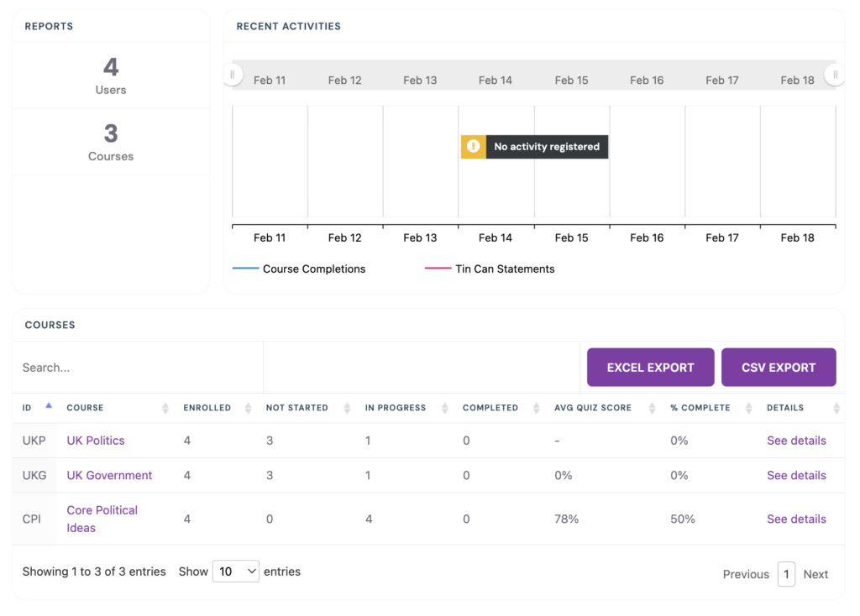Click the 3 Courses report tile
Image resolution: width=860 pixels, height=616 pixels.
[111, 142]
